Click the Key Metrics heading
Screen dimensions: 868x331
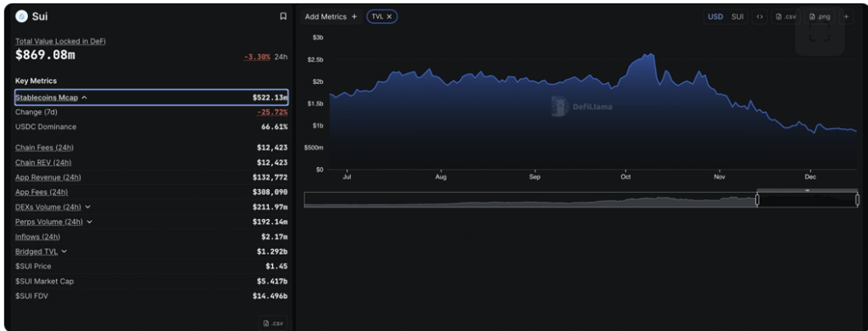click(36, 81)
